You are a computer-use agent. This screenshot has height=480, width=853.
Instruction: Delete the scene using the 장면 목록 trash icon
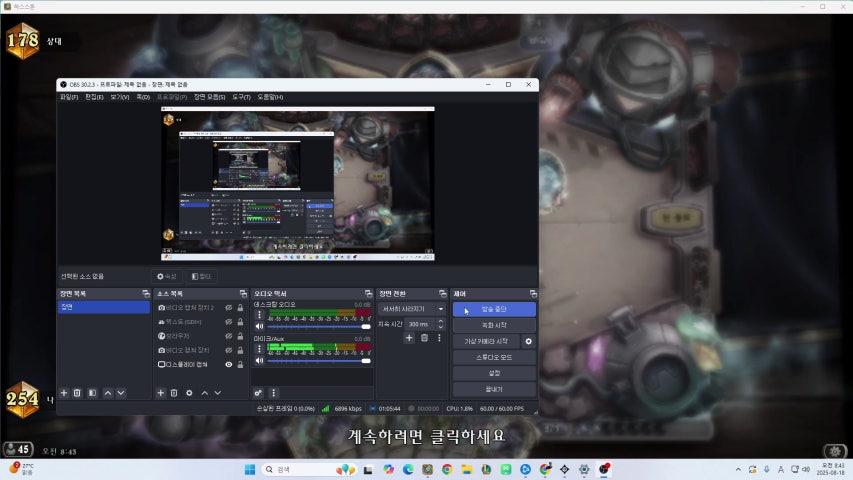tap(77, 392)
